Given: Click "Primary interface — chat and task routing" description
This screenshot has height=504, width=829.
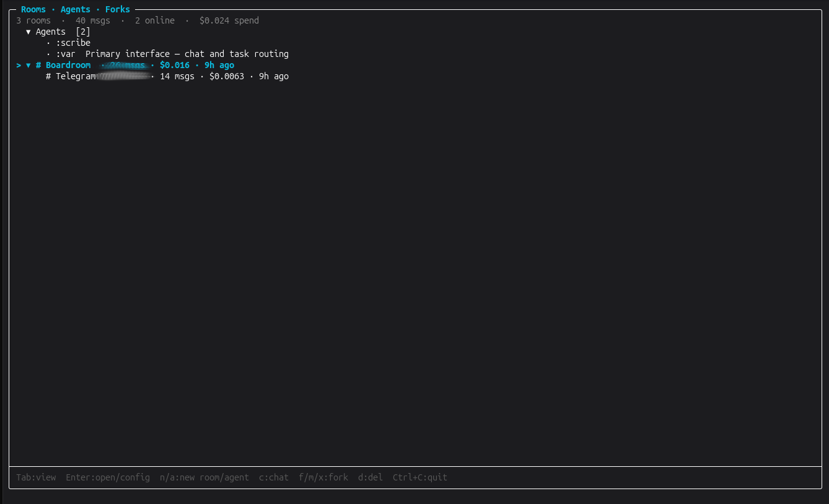Looking at the screenshot, I should pos(187,54).
